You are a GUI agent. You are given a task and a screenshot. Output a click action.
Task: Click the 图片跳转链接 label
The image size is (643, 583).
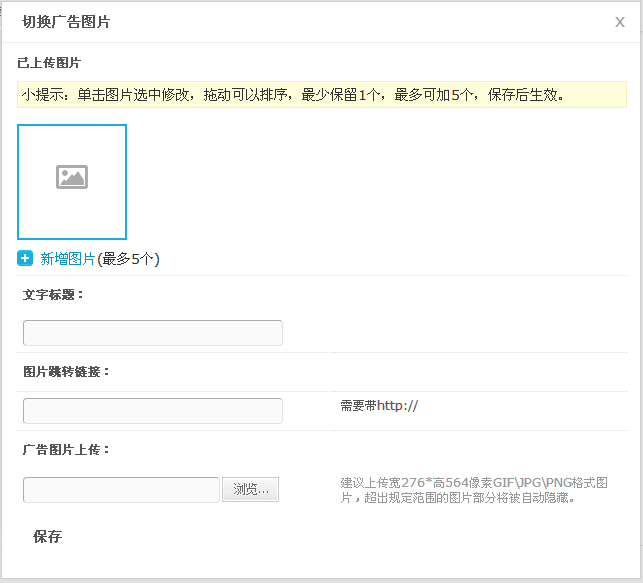[x=66, y=371]
